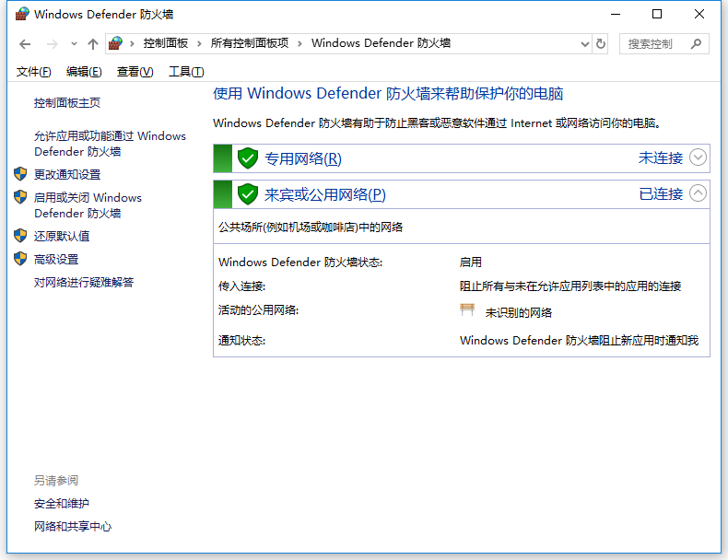The width and height of the screenshot is (728, 560).
Task: Open 启用或关闭 Windows Defender 防火墙 link
Action: pyautogui.click(x=88, y=205)
